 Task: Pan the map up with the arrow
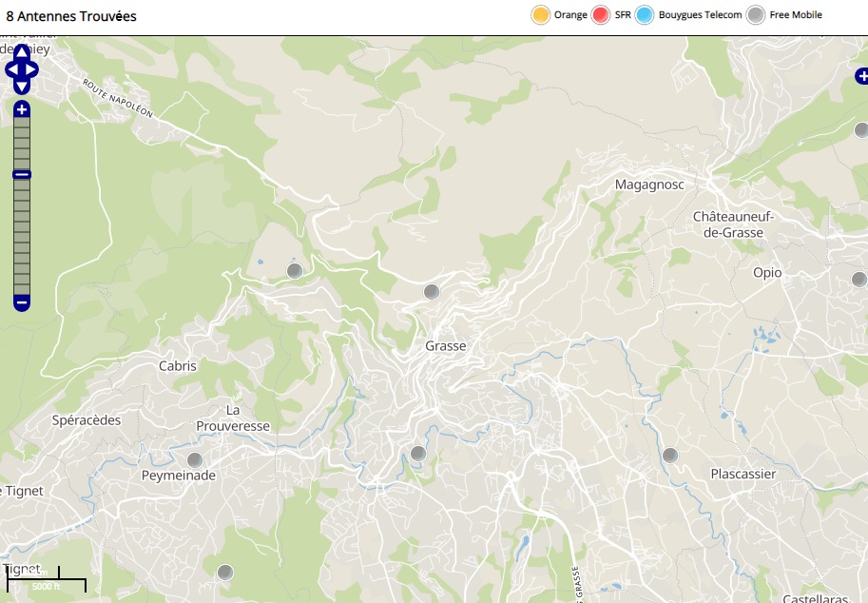(x=21, y=53)
